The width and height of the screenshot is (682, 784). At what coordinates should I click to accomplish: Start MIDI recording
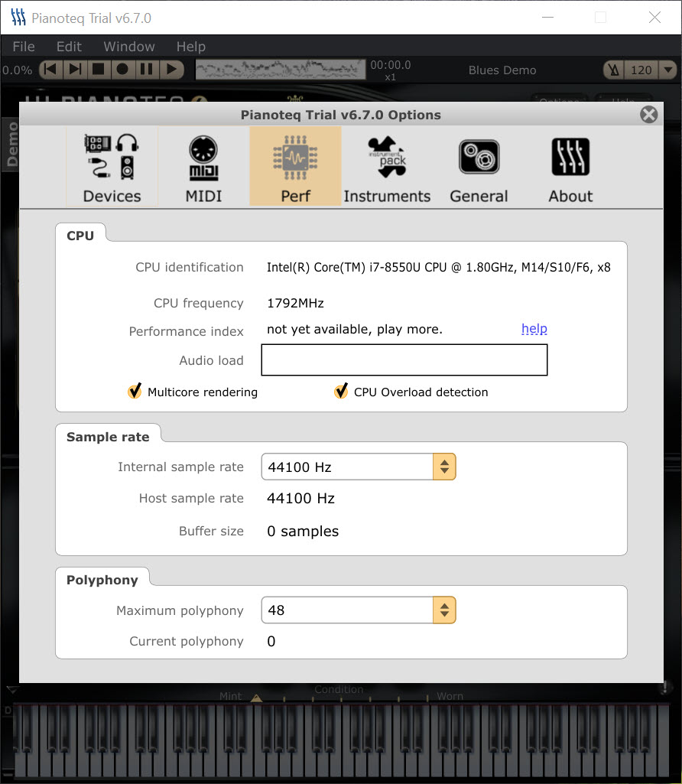(123, 69)
